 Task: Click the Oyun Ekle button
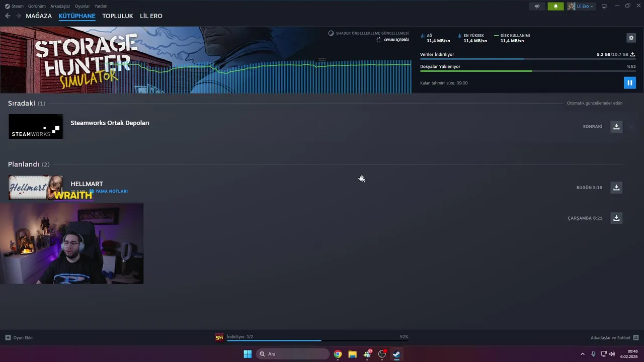19,337
